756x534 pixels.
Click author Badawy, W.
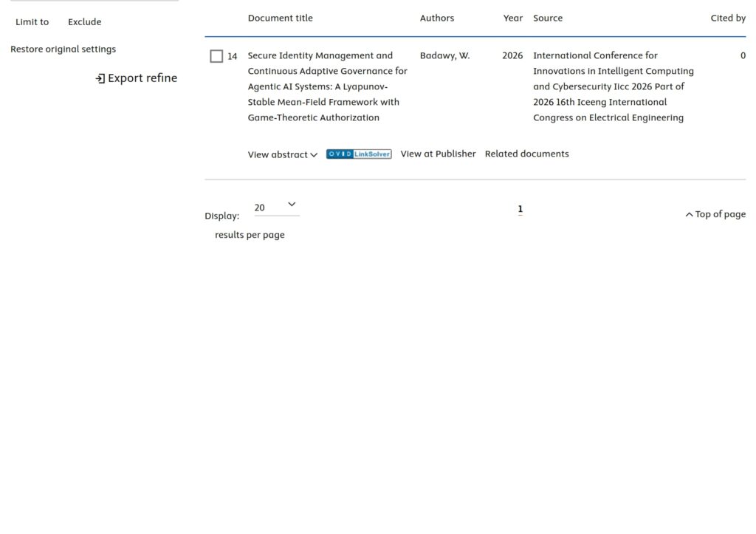[444, 55]
